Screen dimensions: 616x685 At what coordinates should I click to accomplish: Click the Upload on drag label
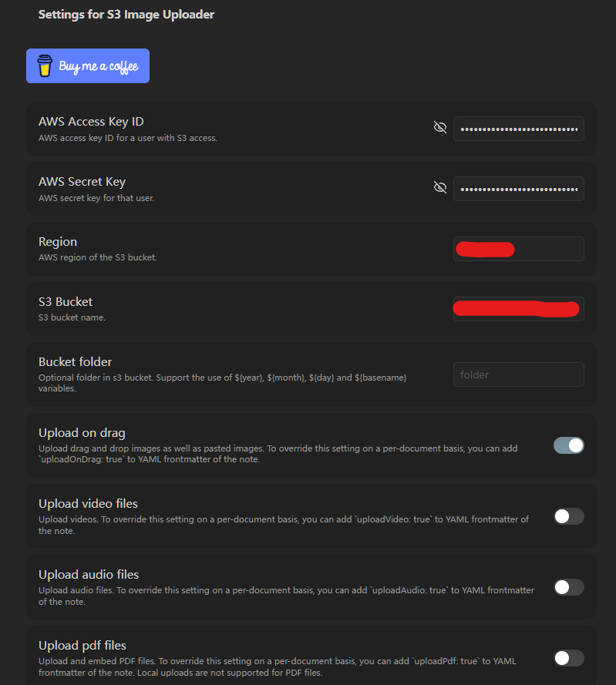(82, 432)
